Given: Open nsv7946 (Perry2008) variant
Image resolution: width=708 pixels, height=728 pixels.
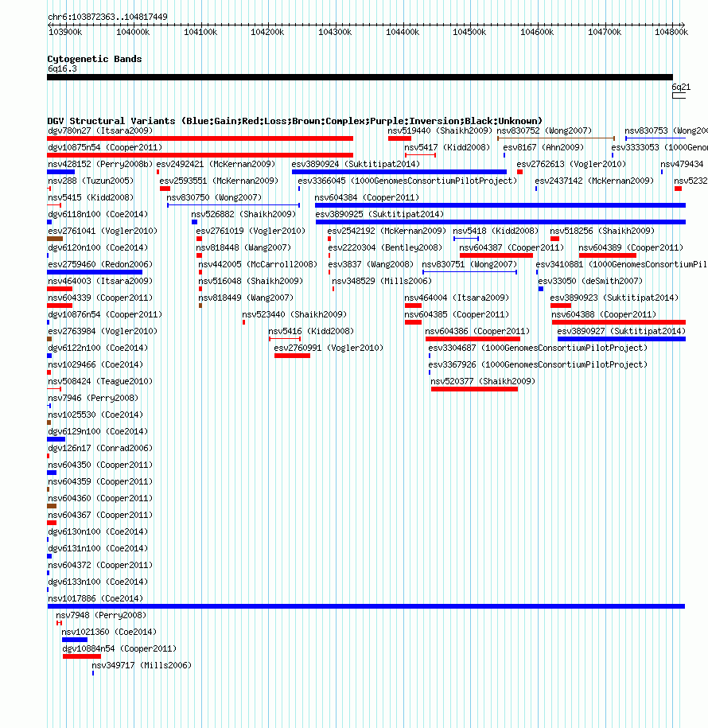Looking at the screenshot, I should click(93, 399).
